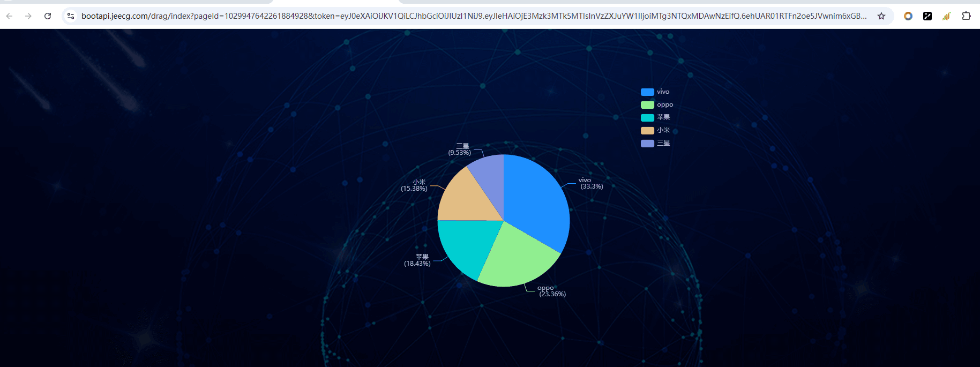This screenshot has width=980, height=367.
Task: Click the 苹果 legend label
Action: [663, 117]
